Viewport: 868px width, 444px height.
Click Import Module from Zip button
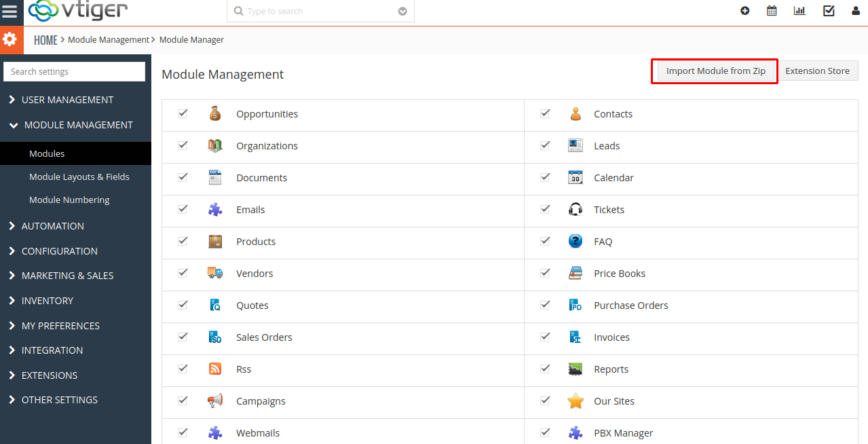tap(715, 71)
